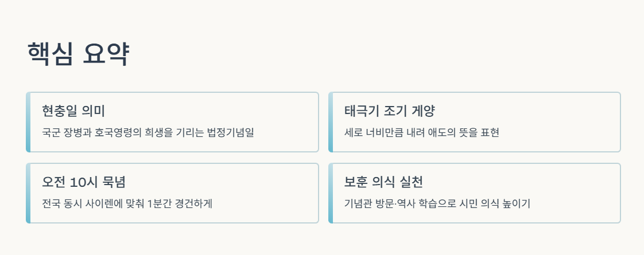
Task: Click the 핵심 요약 heading
Action: pos(79,54)
